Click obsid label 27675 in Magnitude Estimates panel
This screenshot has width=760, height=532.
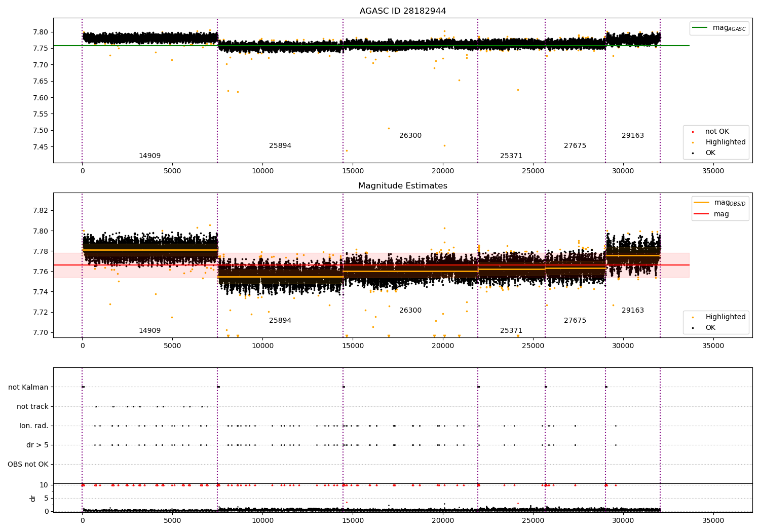tap(575, 321)
